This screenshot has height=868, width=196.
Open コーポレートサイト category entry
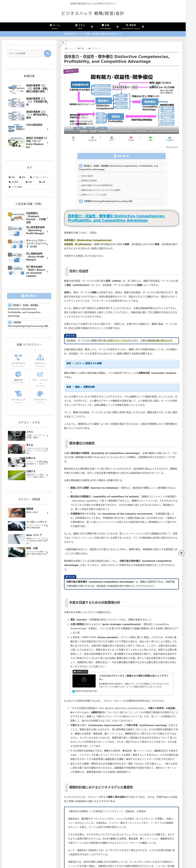(x=29, y=526)
